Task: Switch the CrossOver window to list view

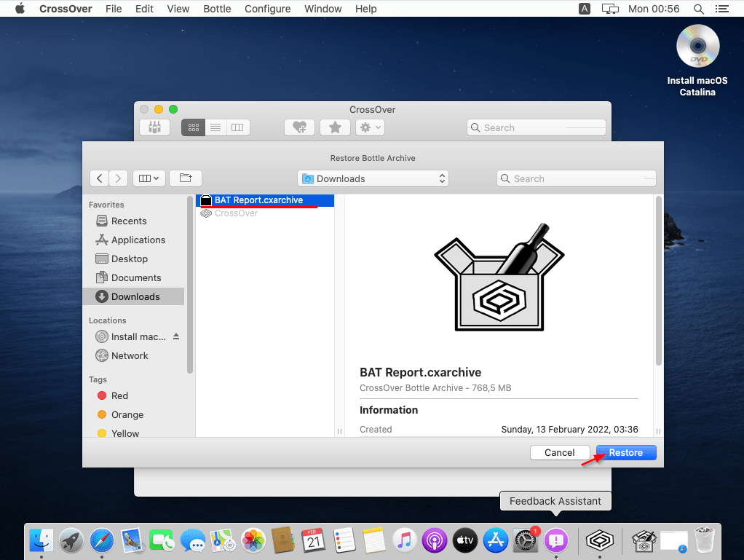Action: (x=215, y=127)
